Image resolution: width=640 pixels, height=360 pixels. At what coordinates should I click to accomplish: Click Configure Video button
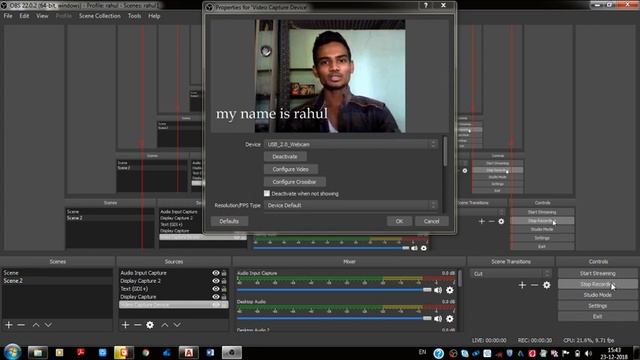pos(291,169)
